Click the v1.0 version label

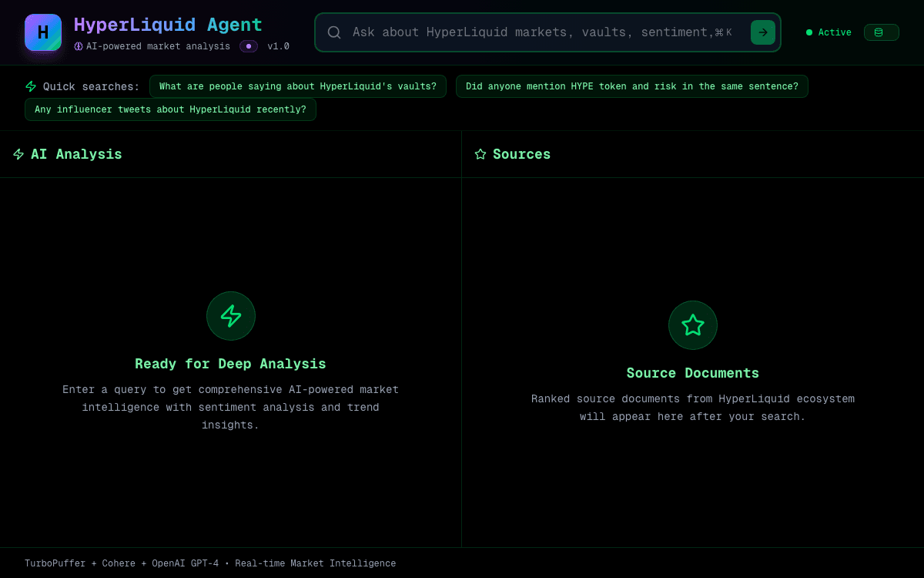pos(278,46)
